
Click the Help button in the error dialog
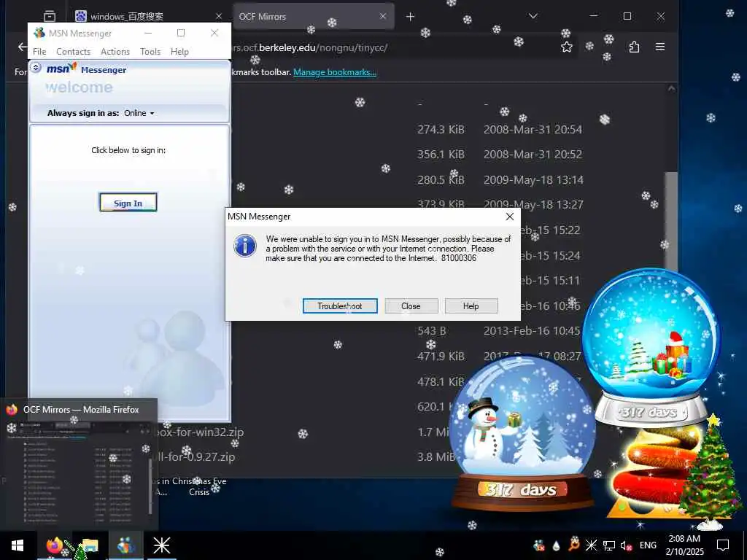coord(471,306)
